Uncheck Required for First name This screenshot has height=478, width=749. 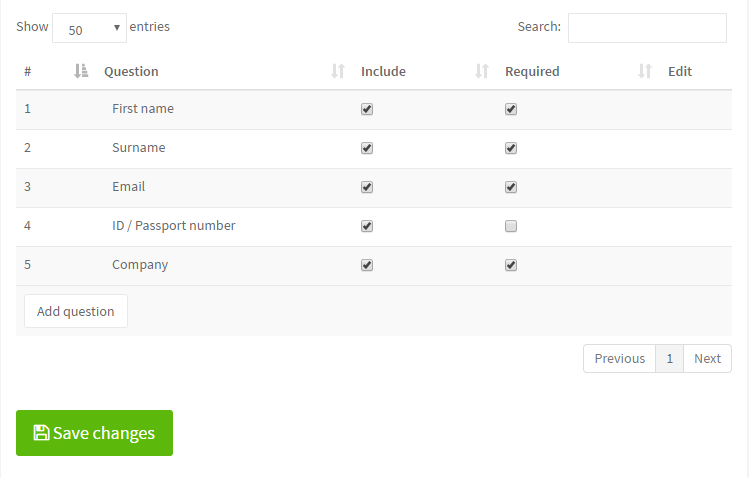[x=511, y=109]
